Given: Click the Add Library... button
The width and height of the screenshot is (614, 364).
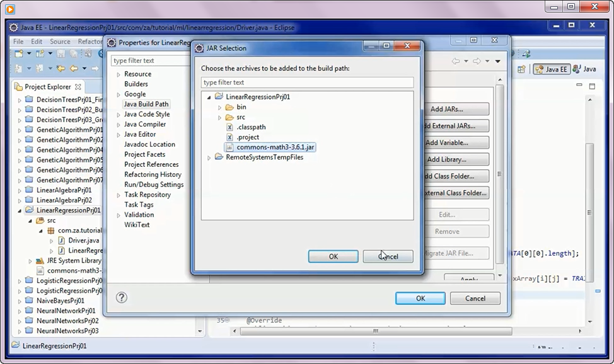Looking at the screenshot, I should [x=456, y=159].
